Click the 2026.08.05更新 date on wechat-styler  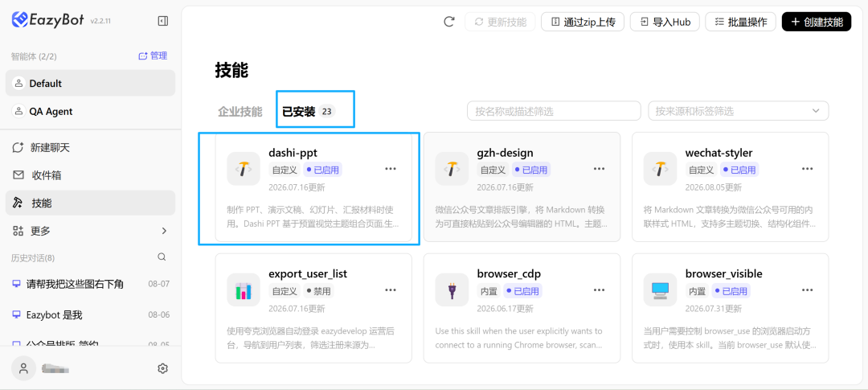pyautogui.click(x=713, y=187)
